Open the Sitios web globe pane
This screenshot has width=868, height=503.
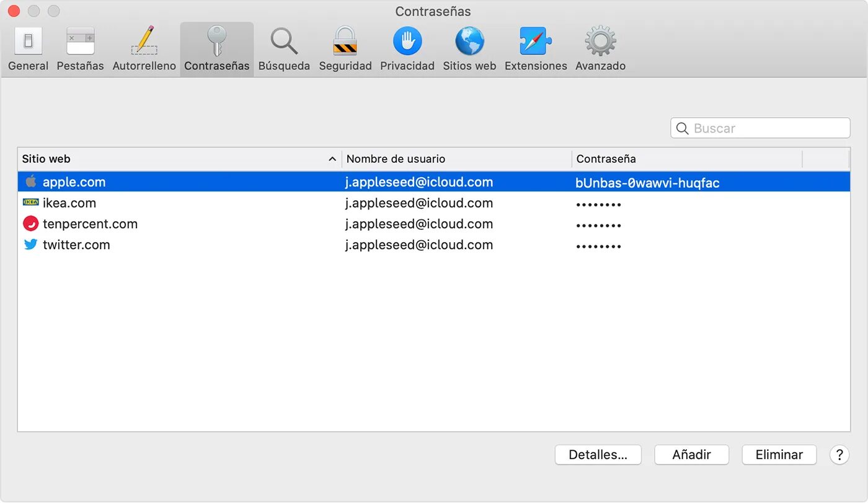point(469,50)
